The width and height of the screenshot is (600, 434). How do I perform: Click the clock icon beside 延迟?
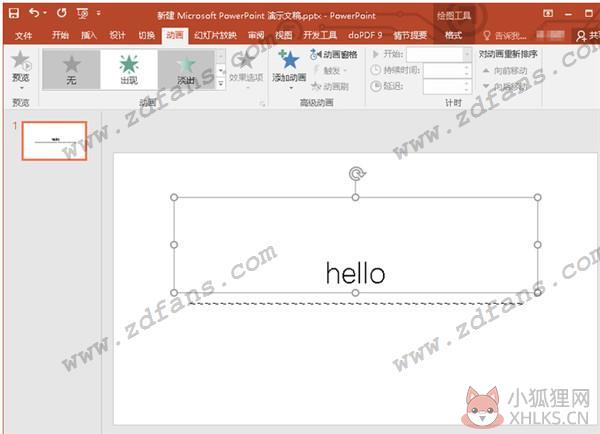click(376, 86)
